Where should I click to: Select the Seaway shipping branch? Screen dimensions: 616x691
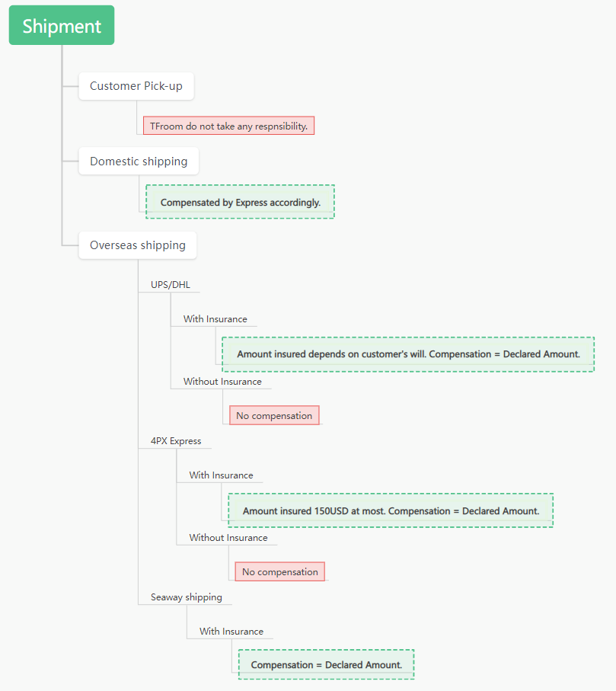coord(187,597)
